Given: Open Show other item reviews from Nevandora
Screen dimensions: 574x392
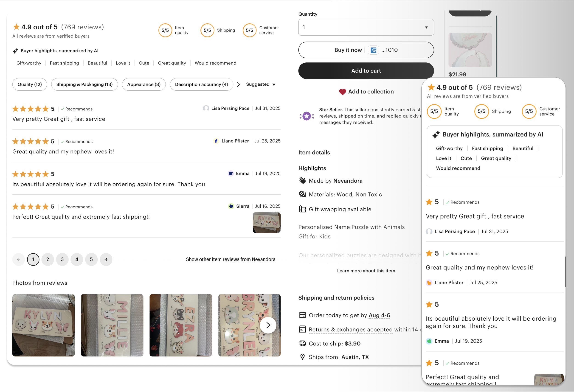Looking at the screenshot, I should (x=231, y=259).
